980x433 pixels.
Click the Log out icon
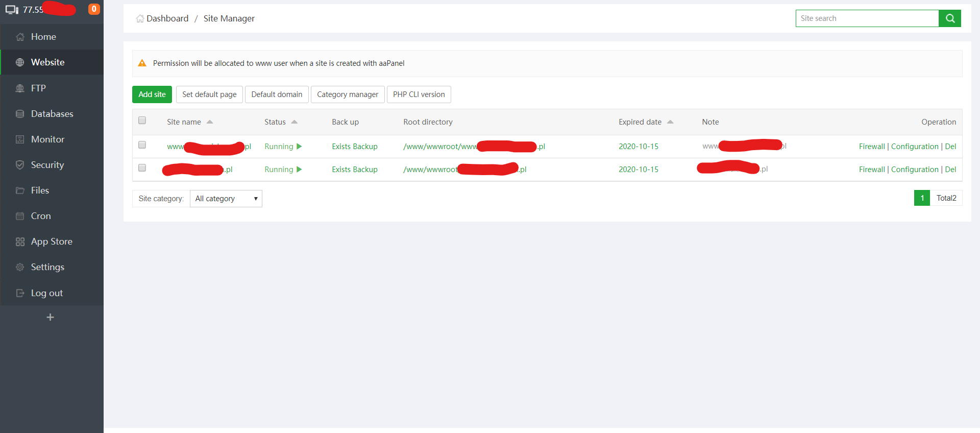point(20,293)
